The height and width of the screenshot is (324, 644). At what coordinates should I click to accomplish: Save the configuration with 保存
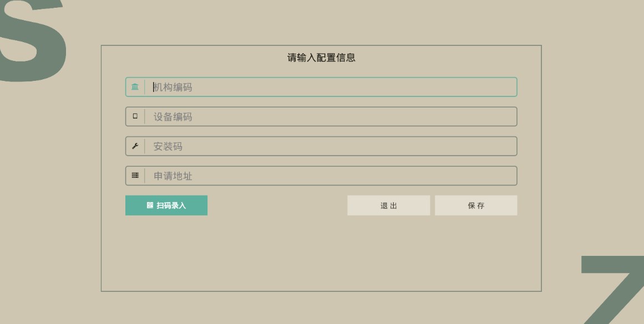(476, 205)
